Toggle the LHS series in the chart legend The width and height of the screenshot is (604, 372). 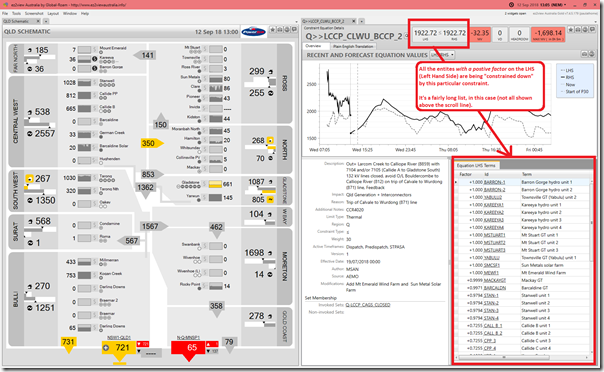tap(567, 70)
